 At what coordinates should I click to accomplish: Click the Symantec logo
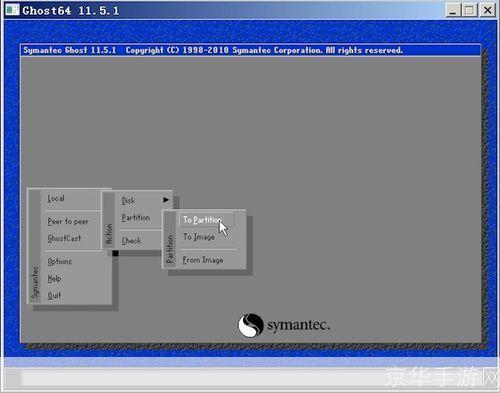pos(284,325)
